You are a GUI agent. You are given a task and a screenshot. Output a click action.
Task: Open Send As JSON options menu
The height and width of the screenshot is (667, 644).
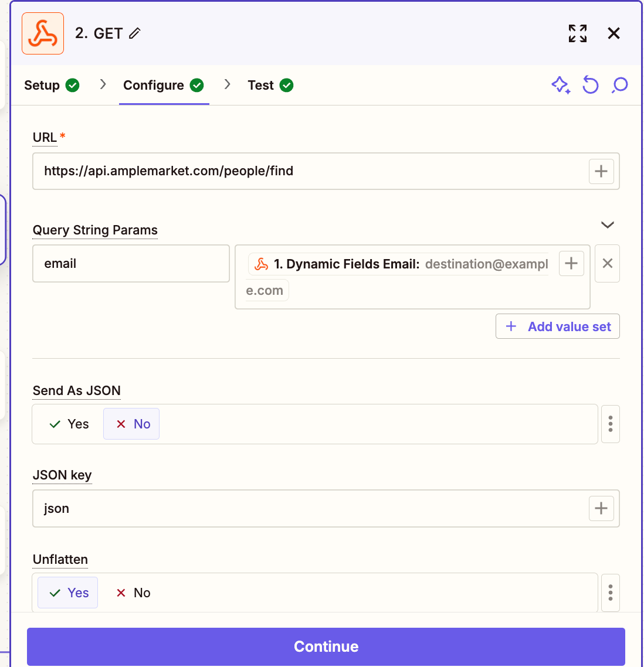(611, 424)
